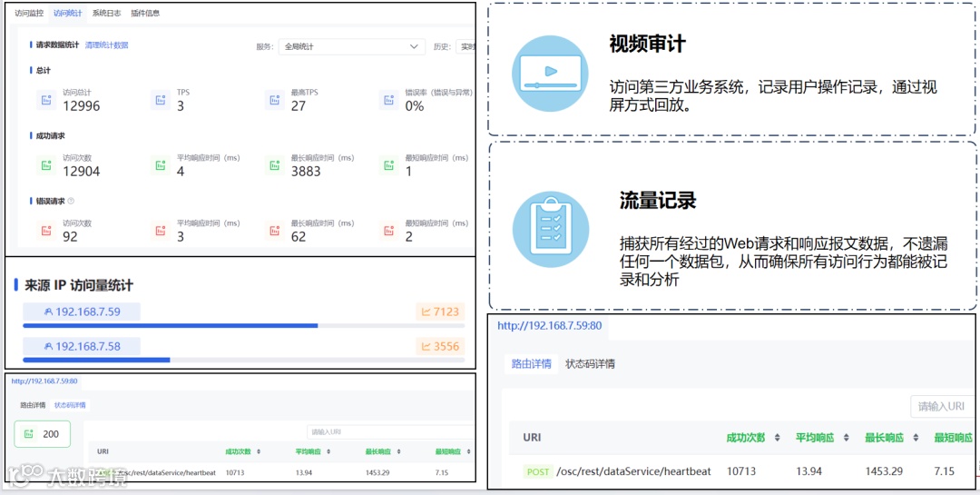Click the green 最短响应时间 icon beside 1
Image resolution: width=980 pixels, height=495 pixels.
pos(388,166)
